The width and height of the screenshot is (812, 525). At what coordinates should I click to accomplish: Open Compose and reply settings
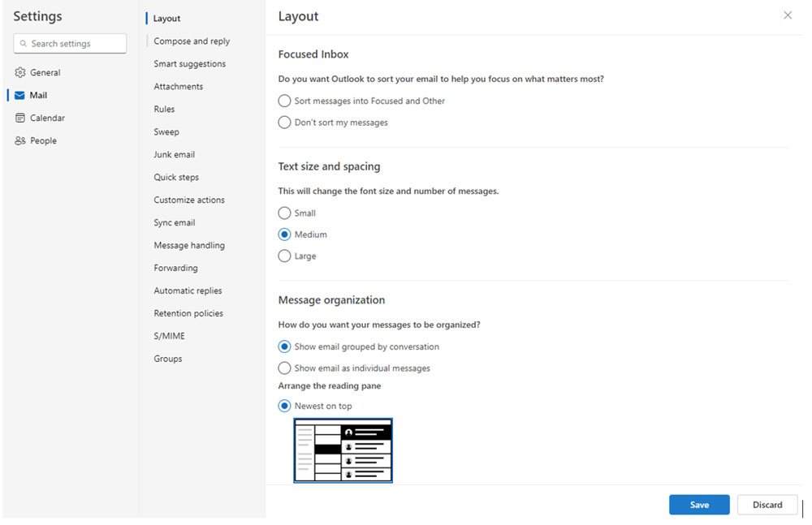click(x=192, y=41)
